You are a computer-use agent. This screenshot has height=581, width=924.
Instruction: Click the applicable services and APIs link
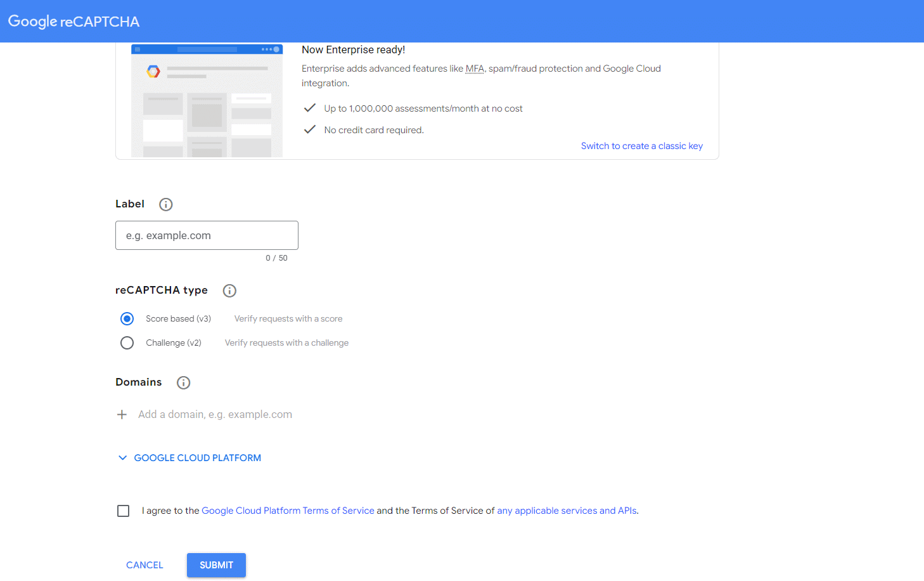(567, 511)
